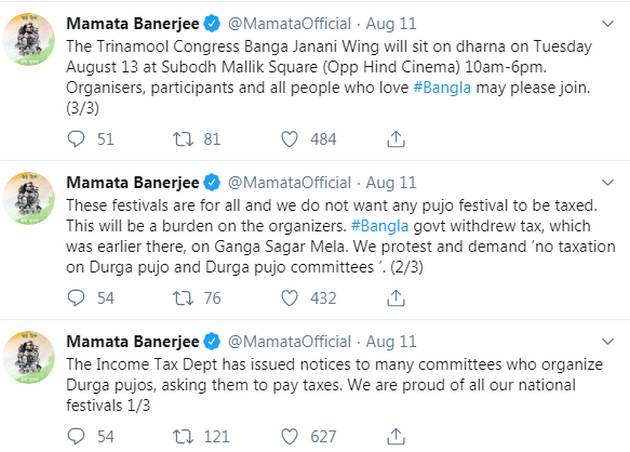Viewport: 630px width, 452px height.
Task: Like the tweet with 432 likes
Action: click(289, 298)
